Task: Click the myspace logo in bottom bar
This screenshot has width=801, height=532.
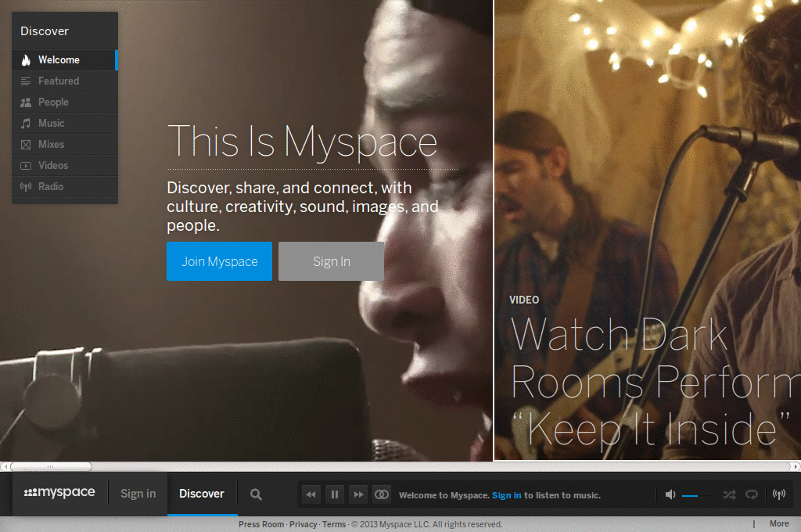Action: (59, 492)
